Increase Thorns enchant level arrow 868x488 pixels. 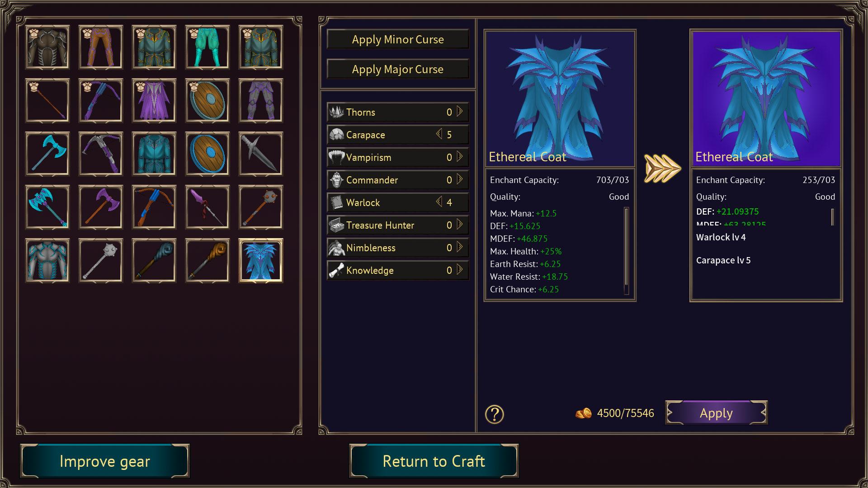click(x=460, y=112)
